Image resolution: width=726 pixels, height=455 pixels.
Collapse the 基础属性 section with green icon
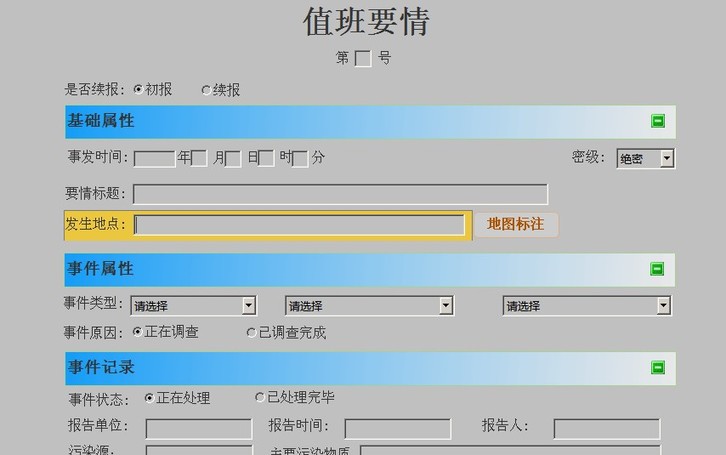[658, 121]
